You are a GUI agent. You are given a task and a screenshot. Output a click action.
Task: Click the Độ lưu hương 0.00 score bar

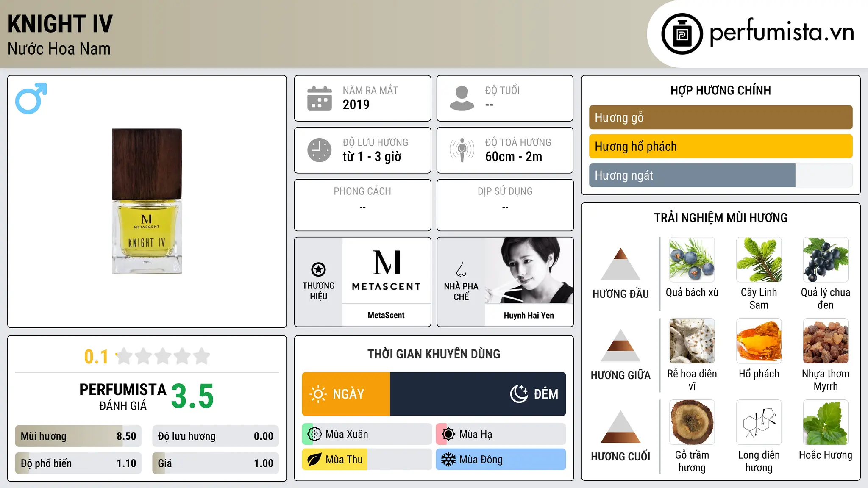coord(215,436)
